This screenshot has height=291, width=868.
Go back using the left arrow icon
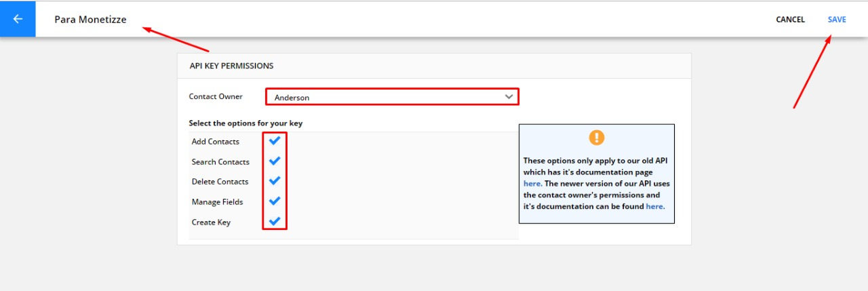tap(18, 19)
